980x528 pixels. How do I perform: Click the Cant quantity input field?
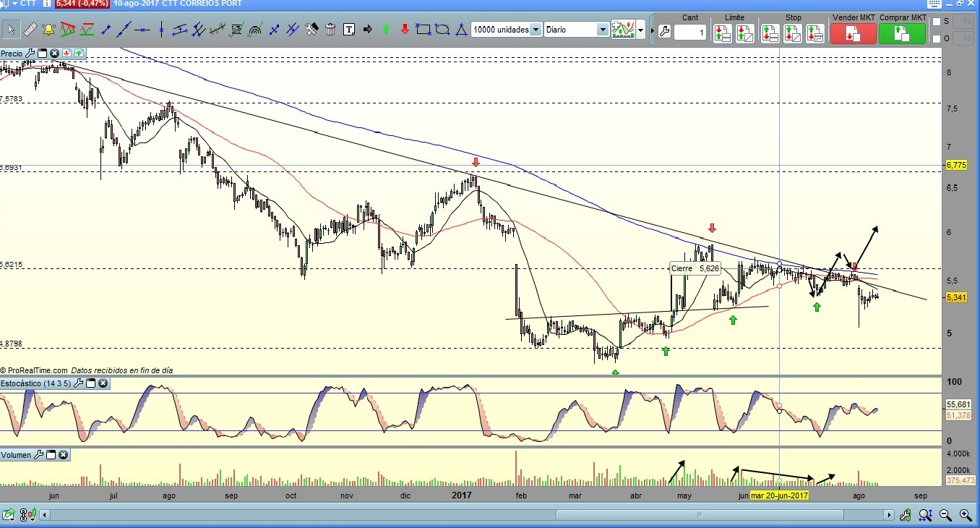tap(690, 32)
